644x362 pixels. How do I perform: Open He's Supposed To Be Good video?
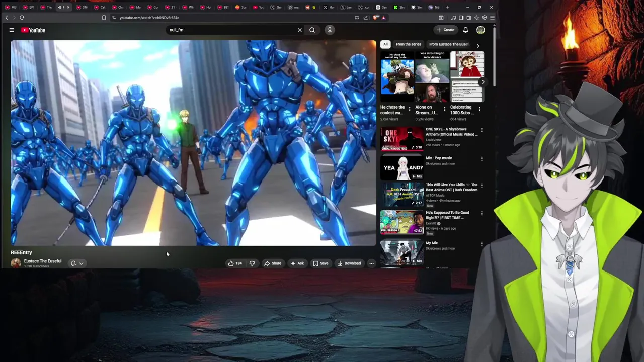pyautogui.click(x=447, y=215)
